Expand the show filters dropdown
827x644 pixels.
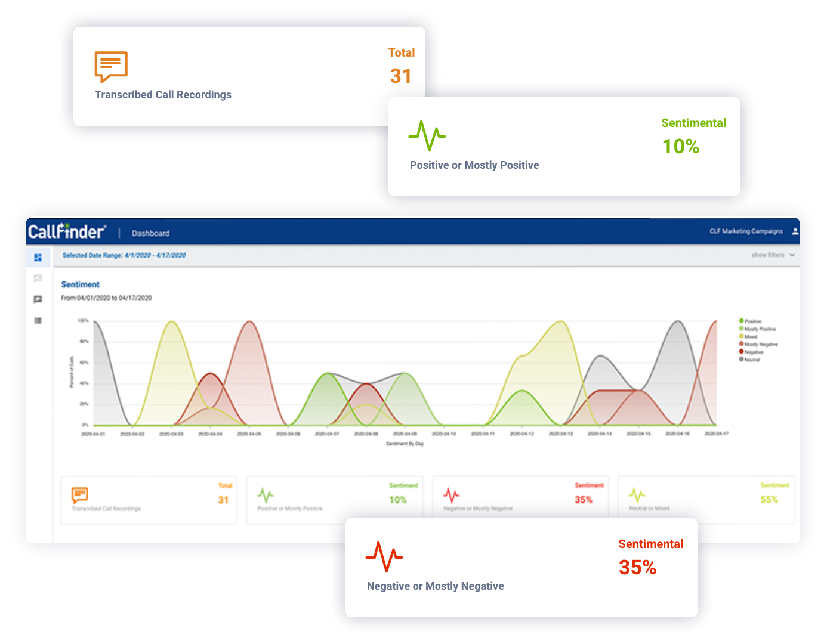pos(773,255)
